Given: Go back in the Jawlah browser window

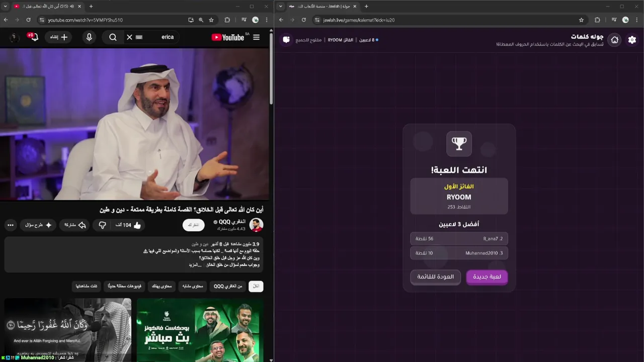Looking at the screenshot, I should [x=281, y=20].
